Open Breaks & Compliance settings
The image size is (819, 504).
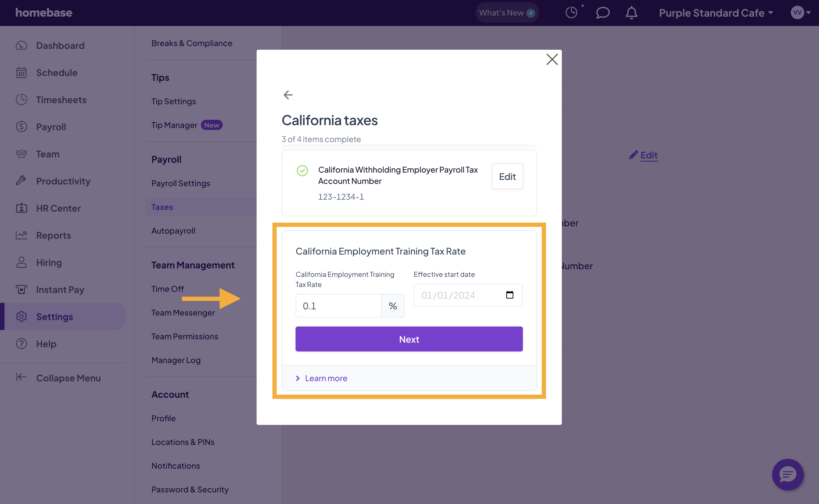(192, 43)
